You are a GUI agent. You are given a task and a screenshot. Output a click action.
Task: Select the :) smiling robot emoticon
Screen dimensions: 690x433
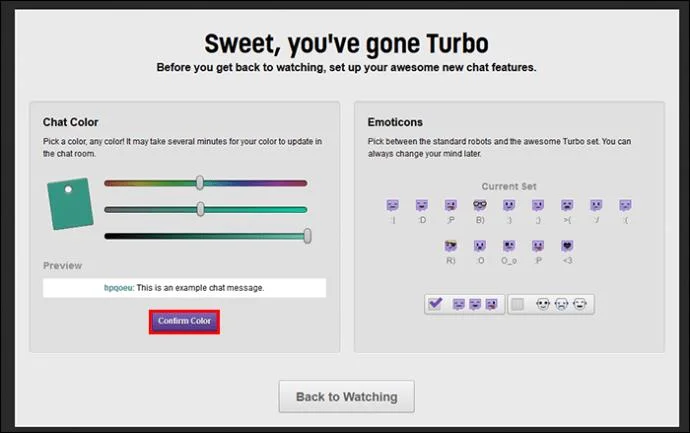click(509, 205)
